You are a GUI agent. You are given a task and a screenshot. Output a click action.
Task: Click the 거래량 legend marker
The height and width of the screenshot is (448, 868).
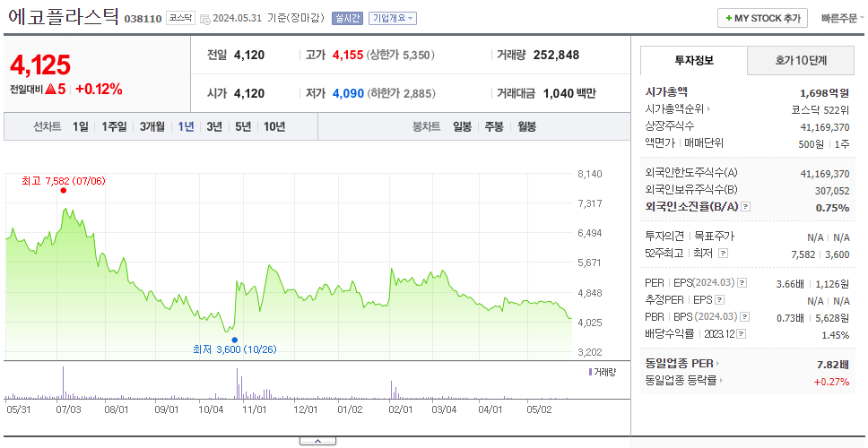(590, 372)
